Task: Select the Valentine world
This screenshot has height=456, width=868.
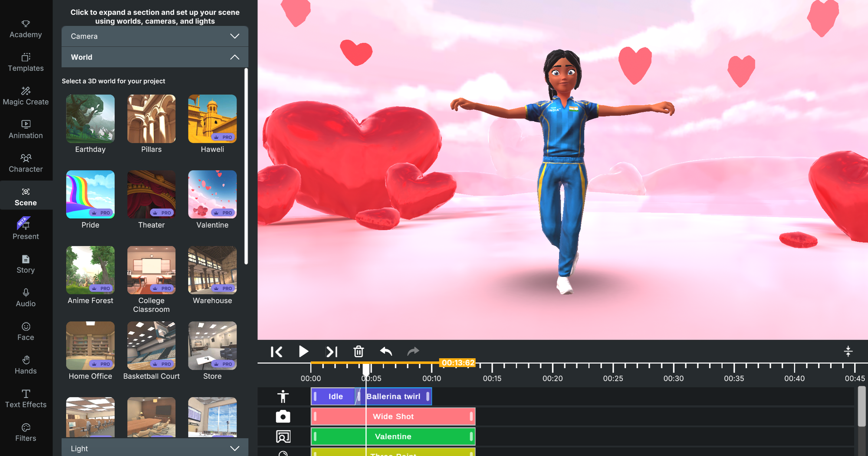Action: pos(212,194)
